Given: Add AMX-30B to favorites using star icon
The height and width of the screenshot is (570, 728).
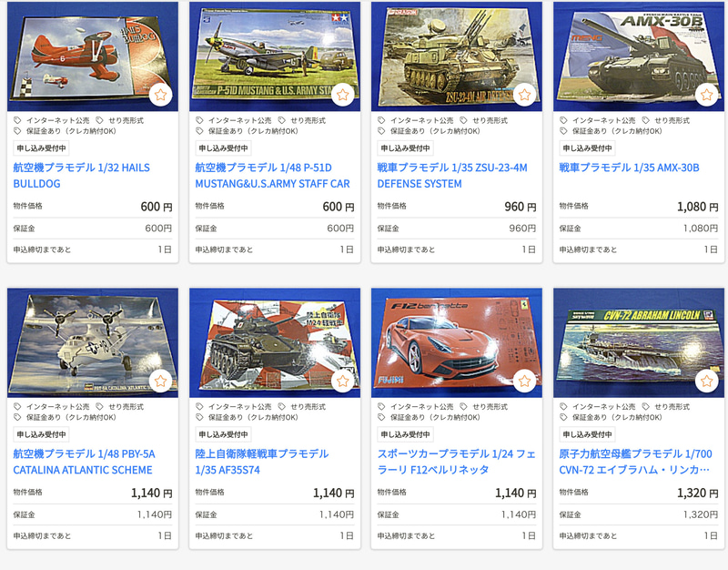Looking at the screenshot, I should pos(707,95).
